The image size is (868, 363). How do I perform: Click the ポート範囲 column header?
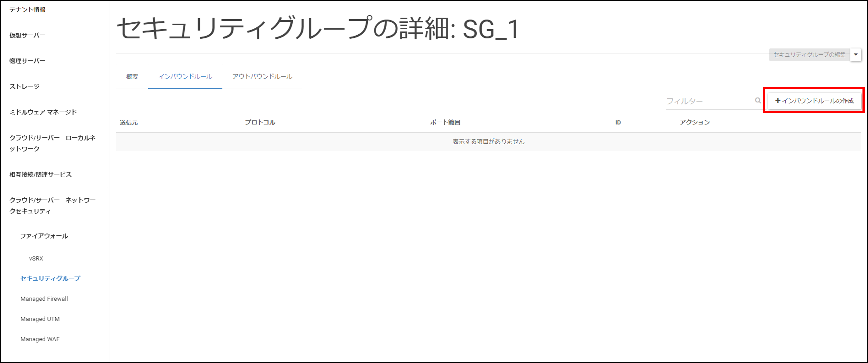pyautogui.click(x=445, y=122)
